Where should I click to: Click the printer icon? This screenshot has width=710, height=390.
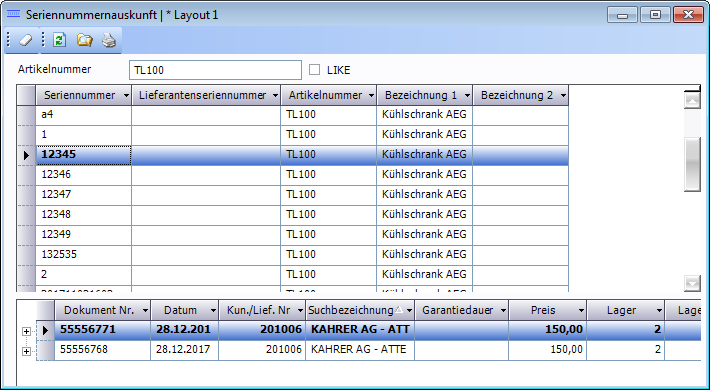pos(109,40)
